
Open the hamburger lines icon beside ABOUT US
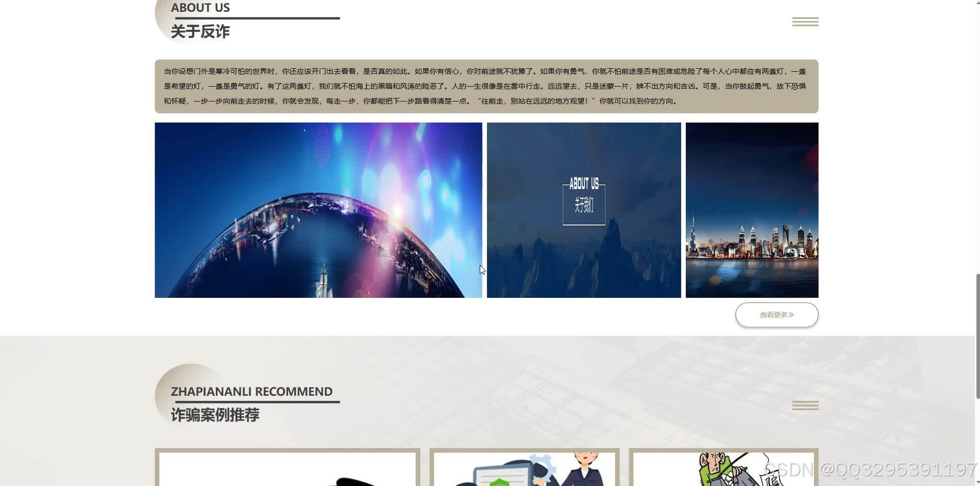coord(805,22)
